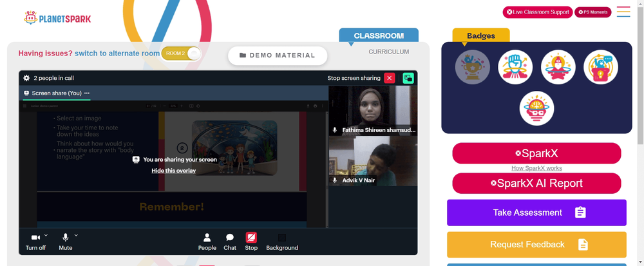Turn off the camera
Image resolution: width=644 pixels, height=266 pixels.
point(35,242)
